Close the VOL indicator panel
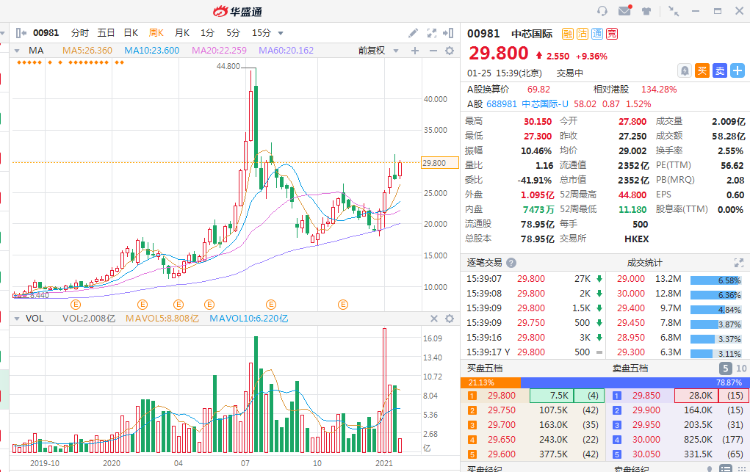Screen dimensions: 750x472 pyautogui.click(x=434, y=318)
